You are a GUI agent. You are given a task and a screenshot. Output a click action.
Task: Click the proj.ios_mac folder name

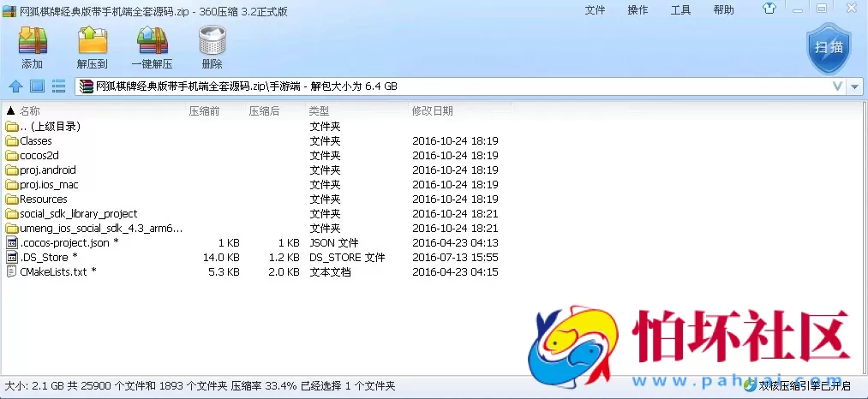pyautogui.click(x=49, y=184)
